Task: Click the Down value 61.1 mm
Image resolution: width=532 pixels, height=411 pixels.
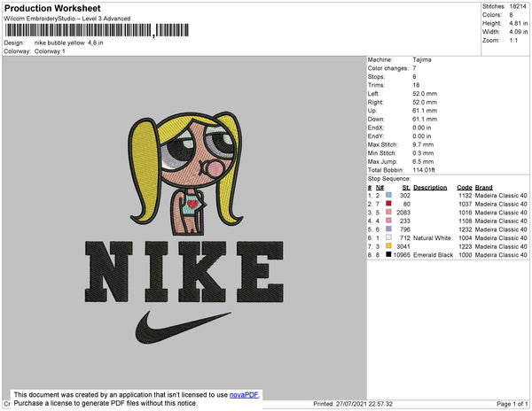Action: point(425,120)
